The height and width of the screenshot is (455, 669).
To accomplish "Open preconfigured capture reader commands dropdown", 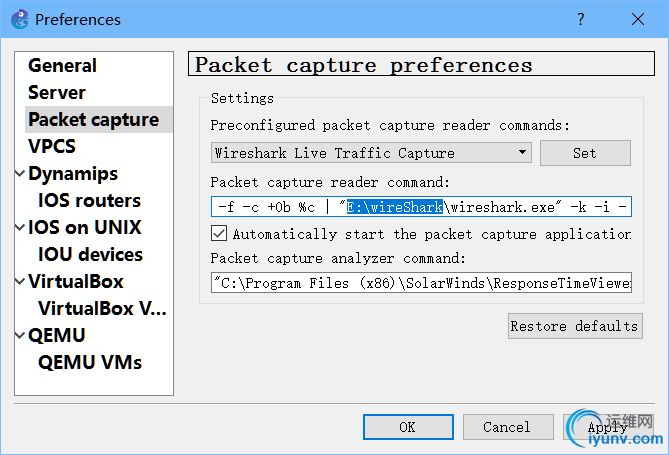I will click(x=371, y=153).
